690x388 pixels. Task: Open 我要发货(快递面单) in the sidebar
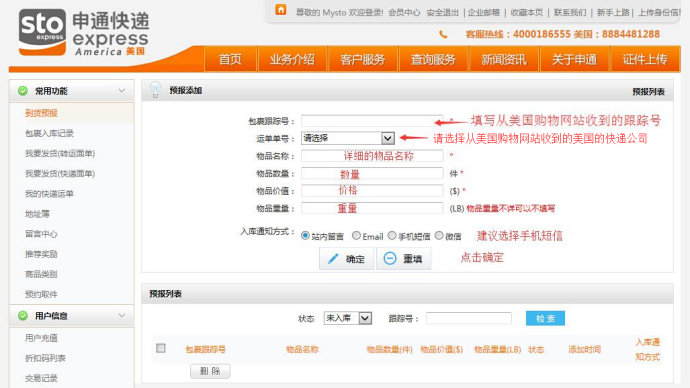click(x=60, y=174)
